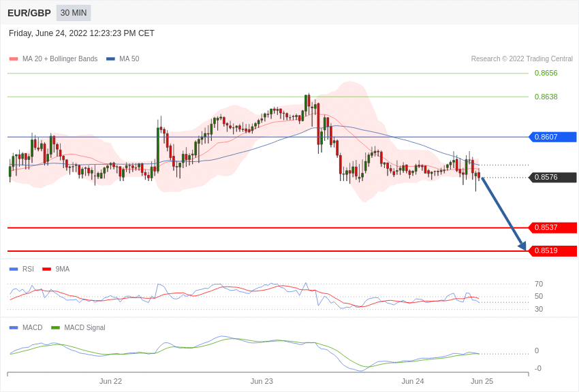This screenshot has height=392, width=579.
Task: Click the 0.8638 resistance level label
Action: [546, 97]
